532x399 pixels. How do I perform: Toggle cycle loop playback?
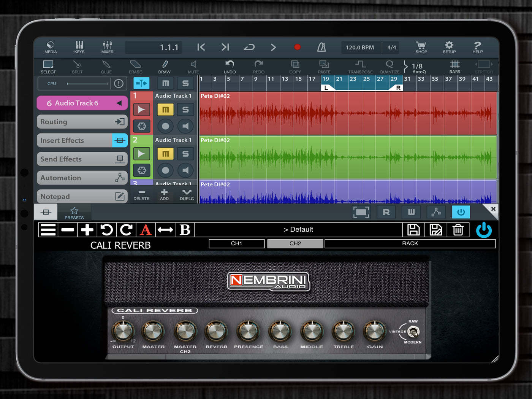click(x=249, y=47)
